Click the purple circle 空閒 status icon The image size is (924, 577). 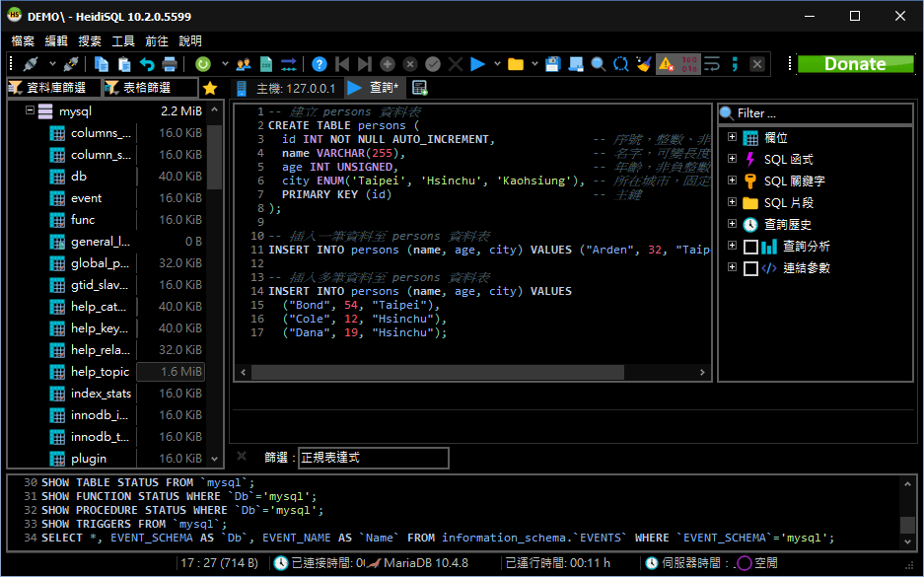click(745, 563)
